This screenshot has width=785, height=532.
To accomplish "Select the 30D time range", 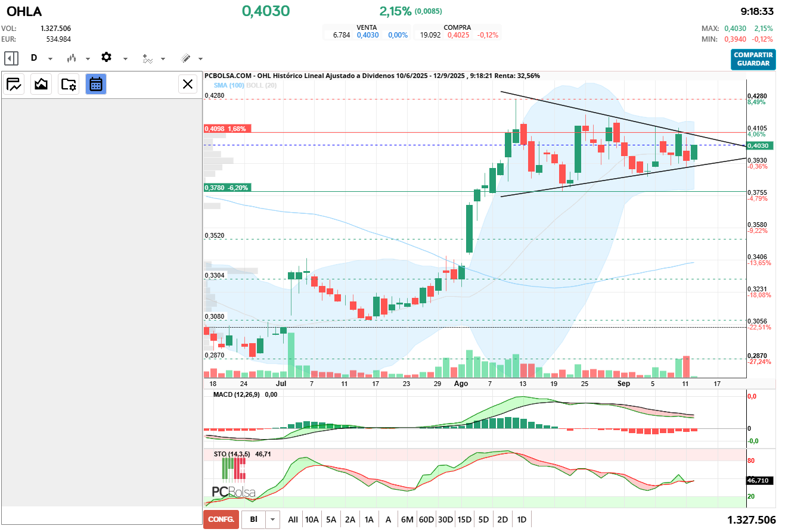I will (x=445, y=519).
